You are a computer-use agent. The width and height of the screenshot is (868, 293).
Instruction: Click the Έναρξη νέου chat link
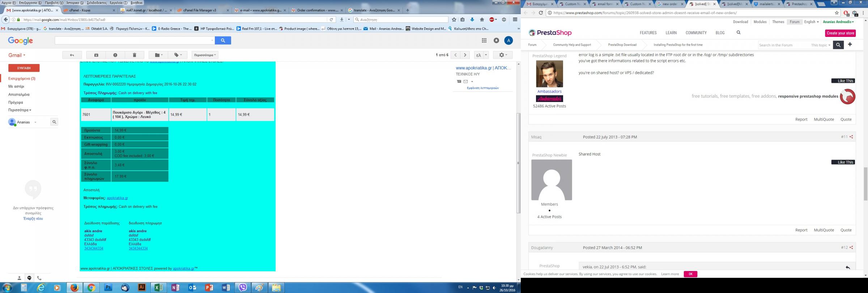33,218
